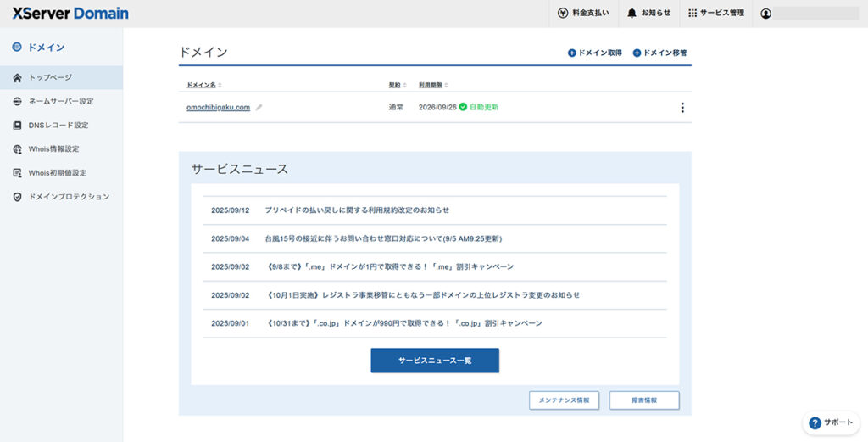Go to DNSレコード設定 in the sidebar
868x442 pixels.
[x=58, y=125]
